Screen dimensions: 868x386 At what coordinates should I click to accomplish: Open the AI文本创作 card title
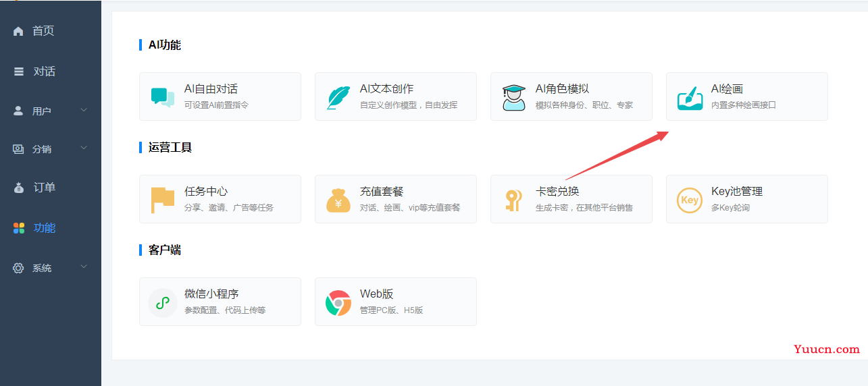tap(386, 89)
